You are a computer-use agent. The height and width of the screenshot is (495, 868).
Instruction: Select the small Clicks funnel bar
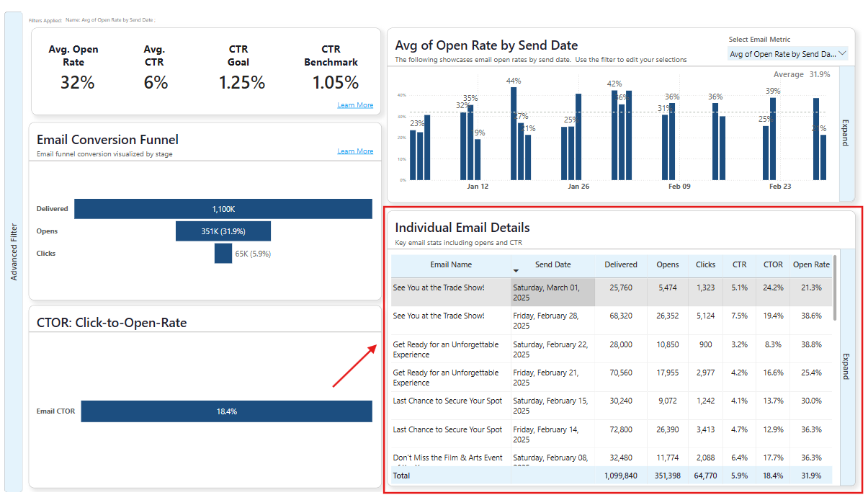pos(223,254)
